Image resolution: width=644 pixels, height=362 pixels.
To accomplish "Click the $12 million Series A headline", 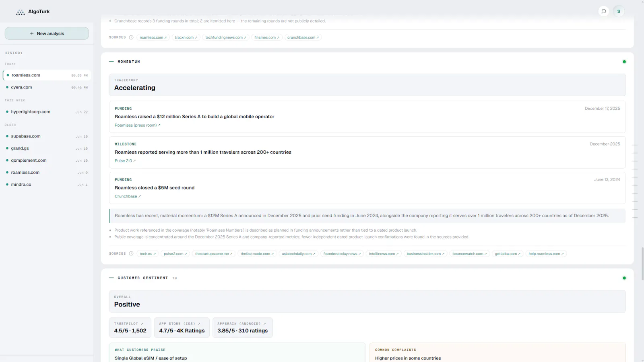I will [x=194, y=117].
